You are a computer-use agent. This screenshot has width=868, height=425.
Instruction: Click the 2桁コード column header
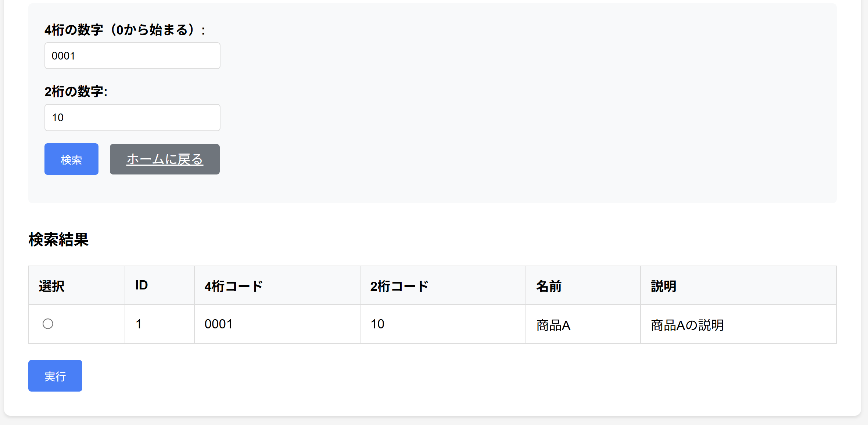tap(399, 285)
